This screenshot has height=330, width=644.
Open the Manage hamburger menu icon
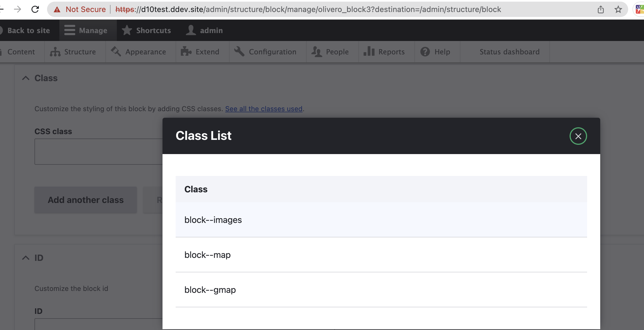69,30
